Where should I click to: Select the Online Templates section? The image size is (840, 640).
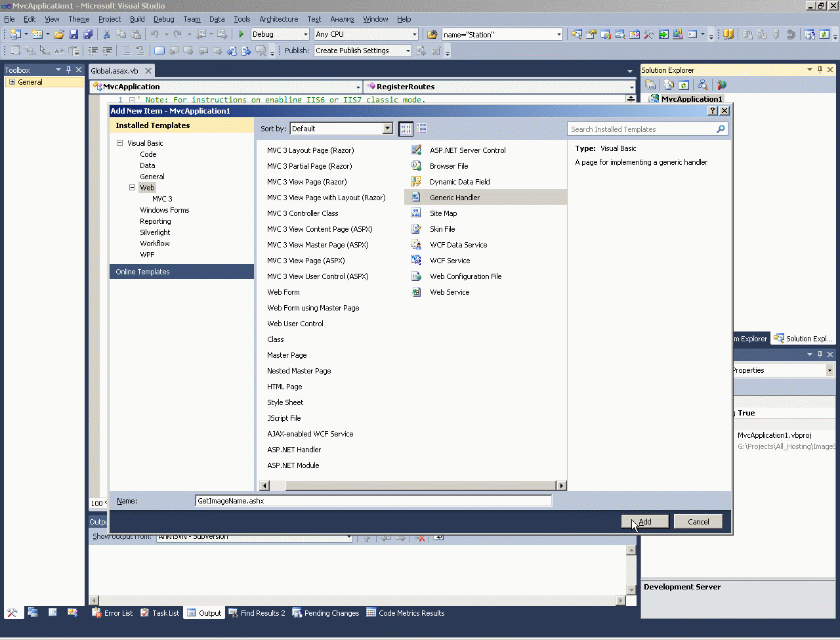pyautogui.click(x=182, y=272)
